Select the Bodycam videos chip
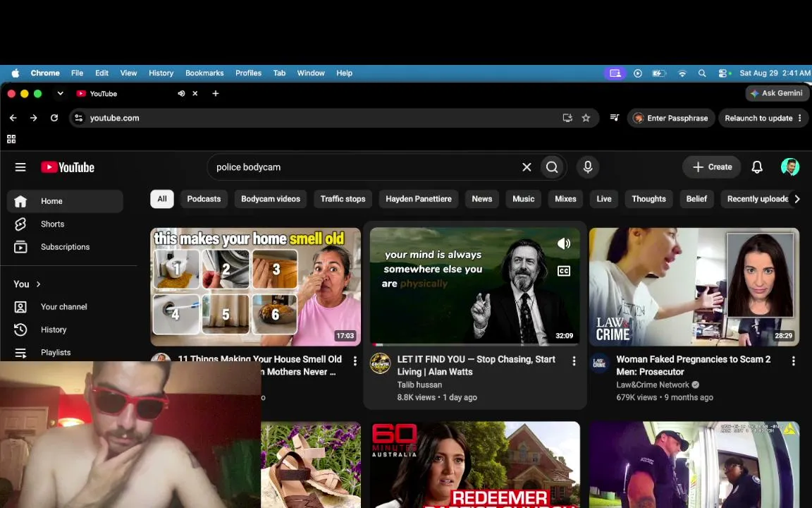The height and width of the screenshot is (508, 812). click(x=271, y=199)
